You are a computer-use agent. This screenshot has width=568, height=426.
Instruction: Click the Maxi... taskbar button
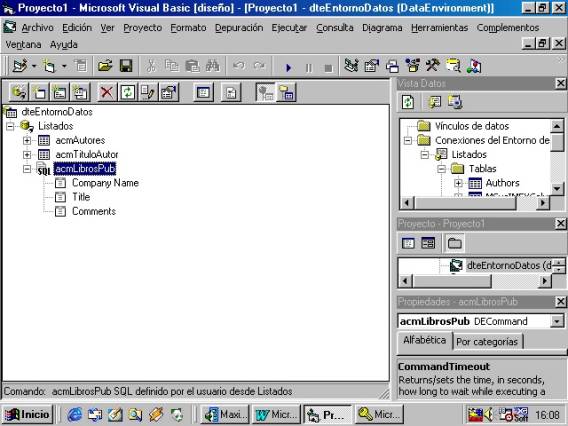point(225,414)
